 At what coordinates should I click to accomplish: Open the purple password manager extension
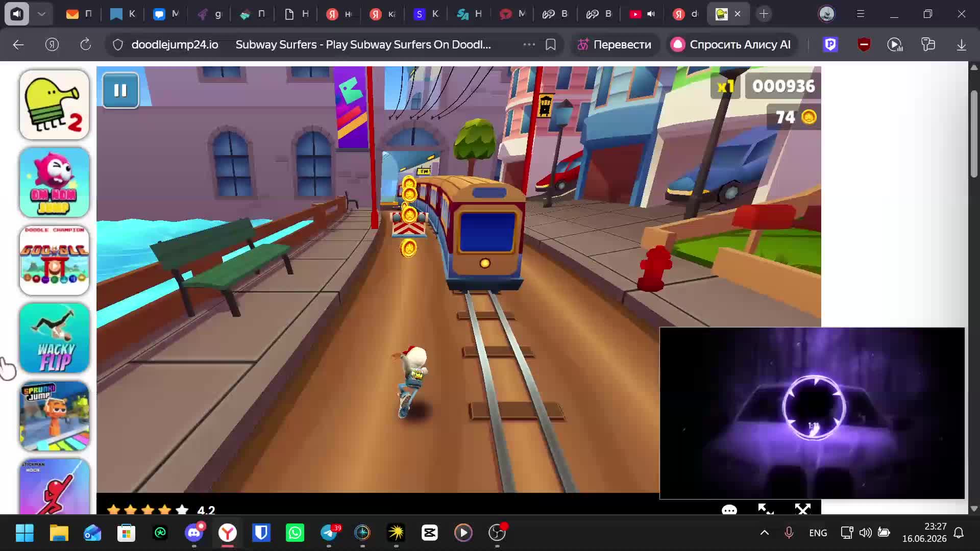point(830,45)
